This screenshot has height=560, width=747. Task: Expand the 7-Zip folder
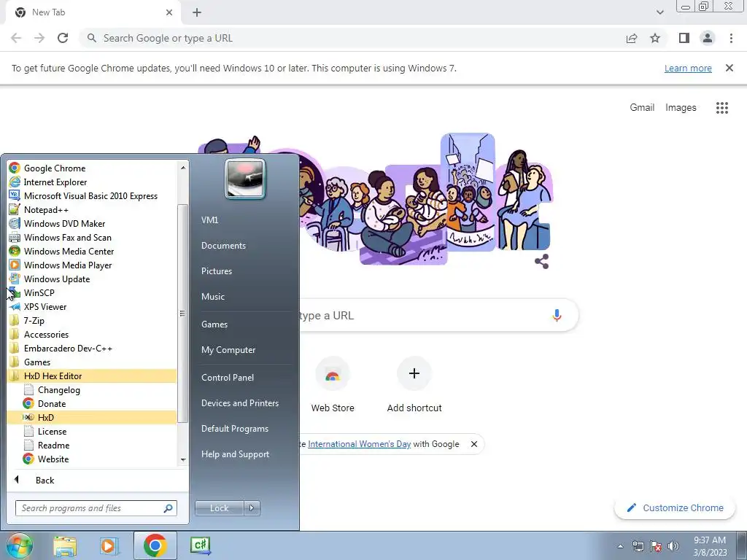[92, 321]
